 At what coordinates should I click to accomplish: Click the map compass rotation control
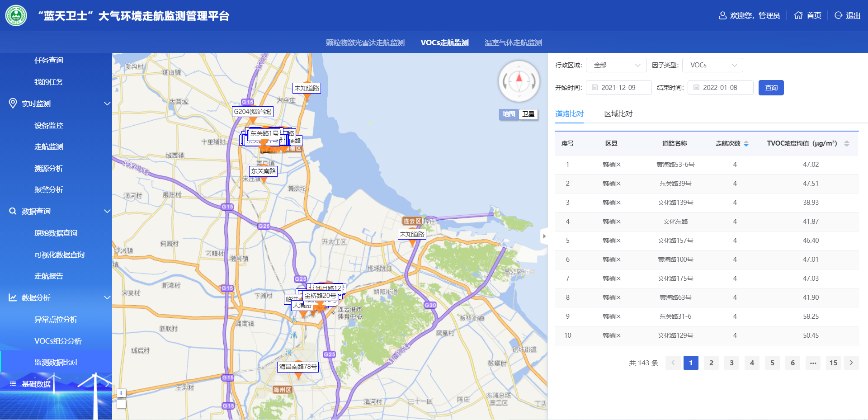click(519, 81)
